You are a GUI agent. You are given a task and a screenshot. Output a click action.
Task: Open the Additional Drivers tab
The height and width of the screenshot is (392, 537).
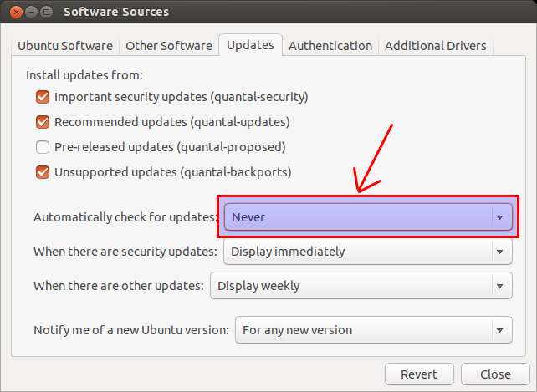click(x=435, y=46)
